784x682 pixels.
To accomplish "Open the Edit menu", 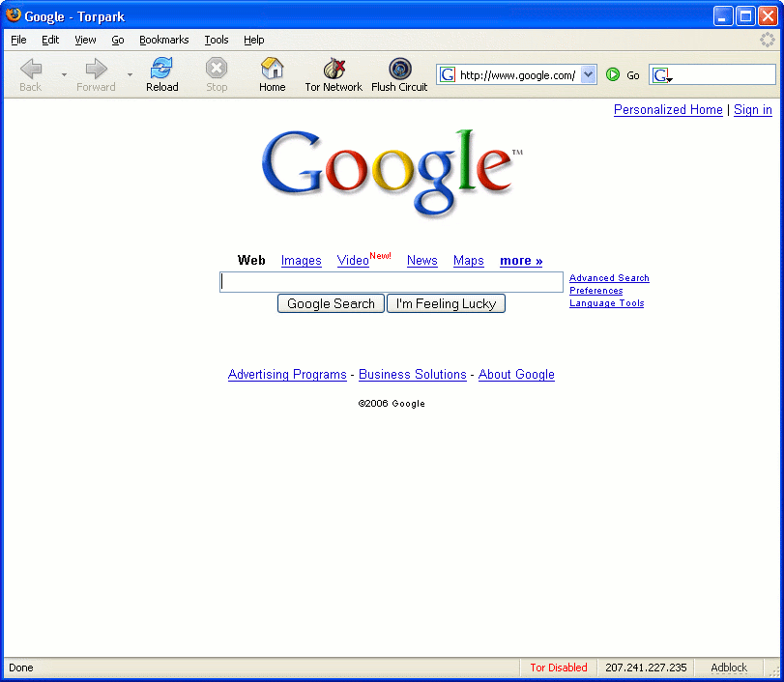I will tap(50, 40).
